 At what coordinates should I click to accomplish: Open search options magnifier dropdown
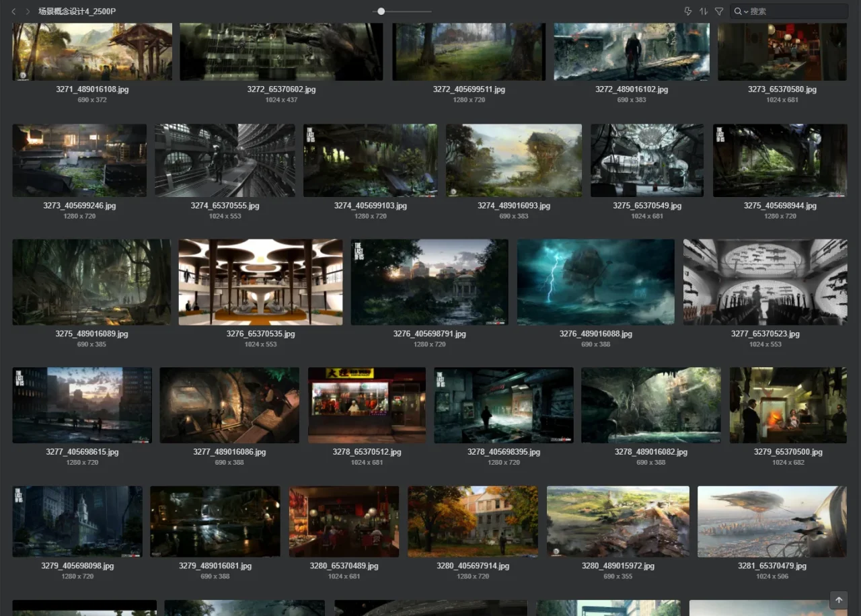pyautogui.click(x=741, y=11)
